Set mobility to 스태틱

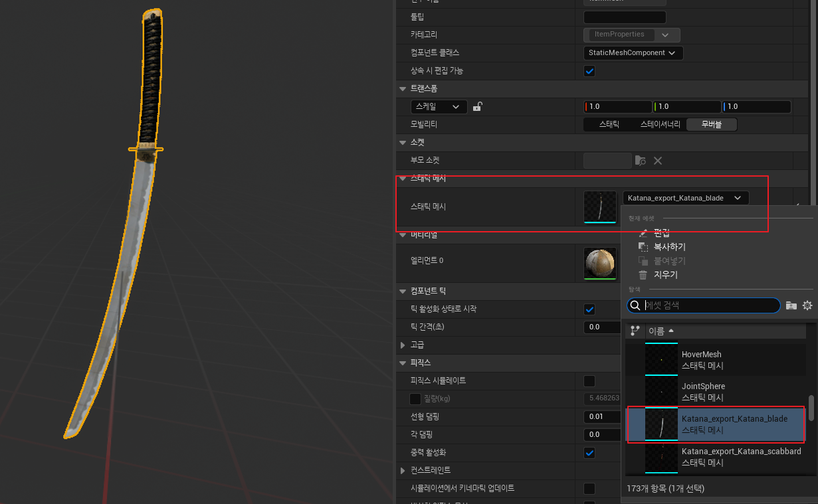[609, 124]
